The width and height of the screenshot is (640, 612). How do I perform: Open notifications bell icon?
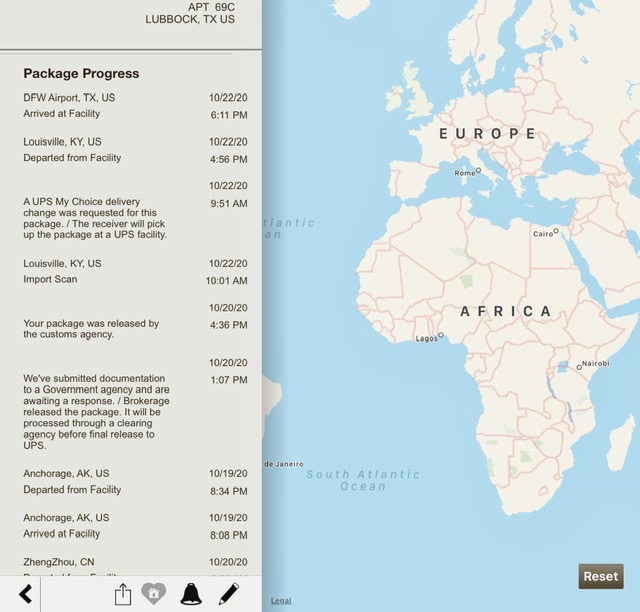click(x=191, y=594)
